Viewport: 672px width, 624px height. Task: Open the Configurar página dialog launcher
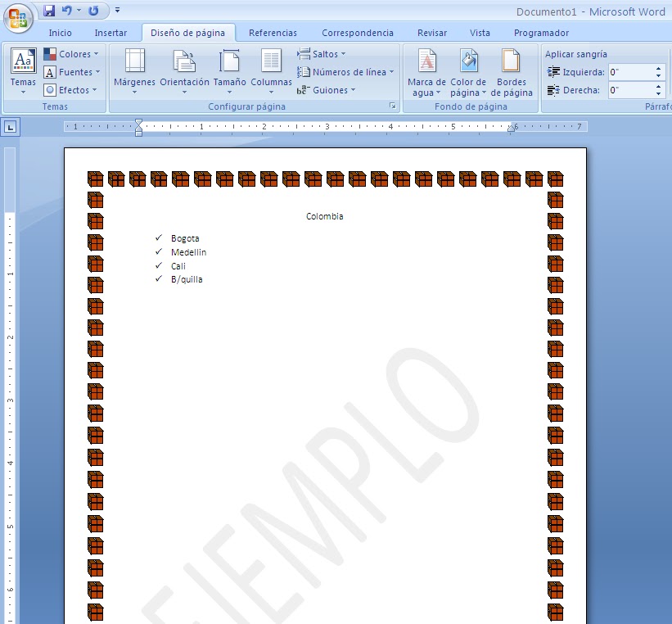(x=395, y=106)
